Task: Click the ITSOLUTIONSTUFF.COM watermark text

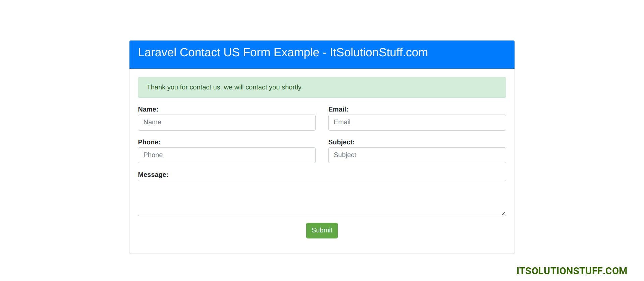Action: pyautogui.click(x=572, y=271)
